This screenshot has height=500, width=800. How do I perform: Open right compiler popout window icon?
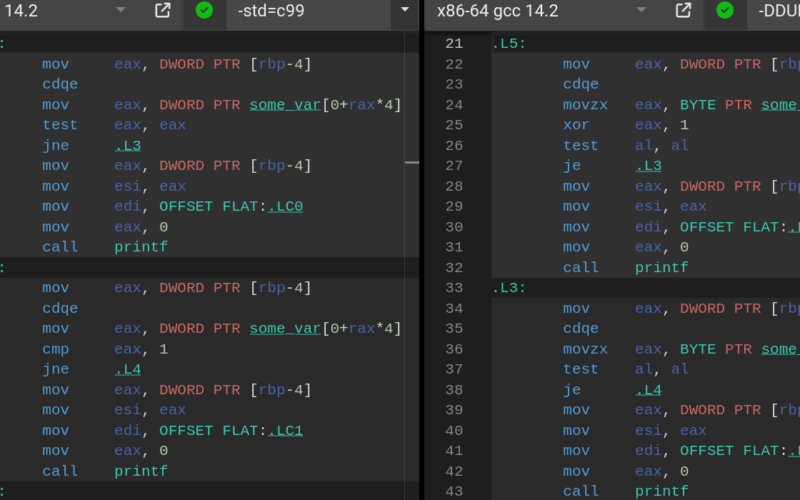click(x=684, y=11)
